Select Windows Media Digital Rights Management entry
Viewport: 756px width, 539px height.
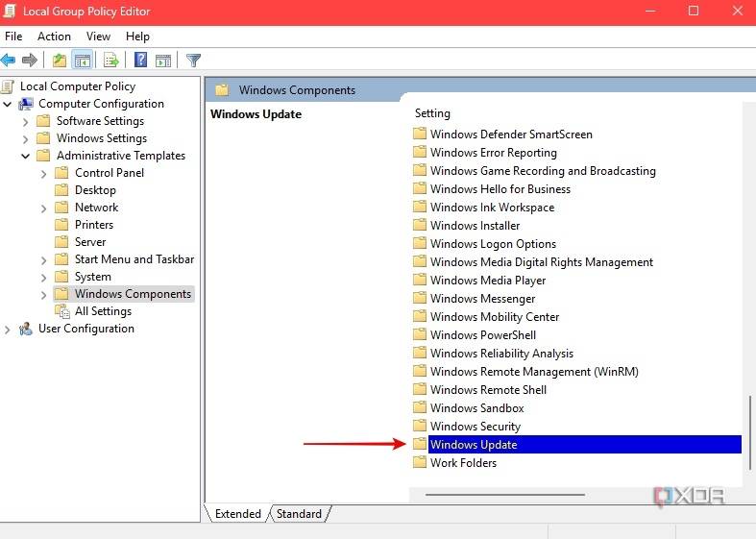[x=541, y=261]
